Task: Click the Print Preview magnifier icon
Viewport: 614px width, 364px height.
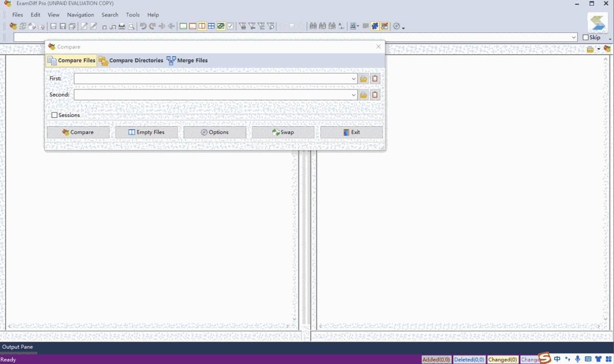Action: [131, 26]
